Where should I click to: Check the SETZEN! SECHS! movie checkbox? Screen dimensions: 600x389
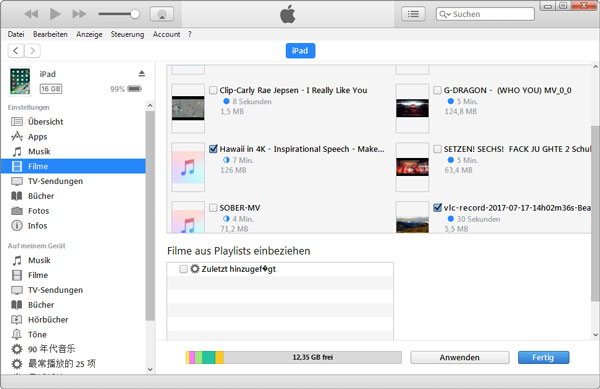(x=437, y=149)
